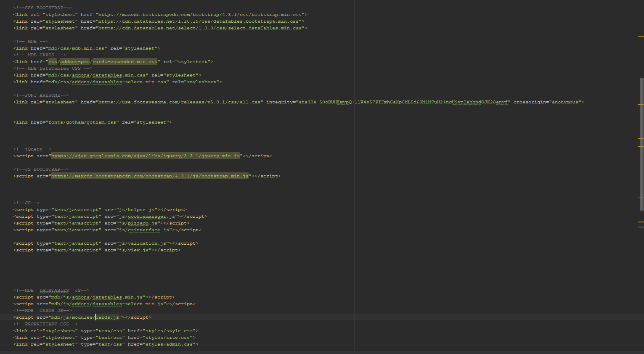Click the bootstrapcdn bootstrap.min.js URL

pyautogui.click(x=150, y=176)
